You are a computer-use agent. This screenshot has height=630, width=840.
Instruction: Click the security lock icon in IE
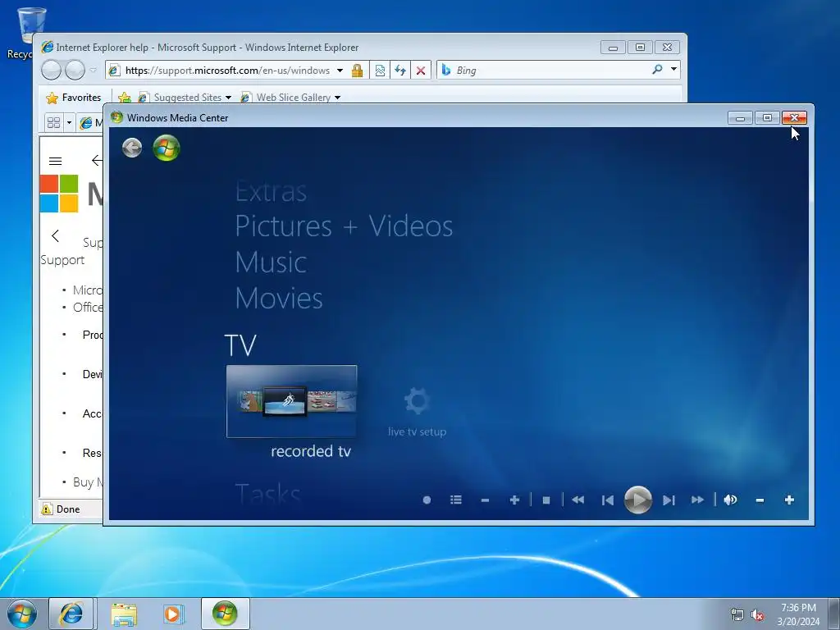(358, 71)
